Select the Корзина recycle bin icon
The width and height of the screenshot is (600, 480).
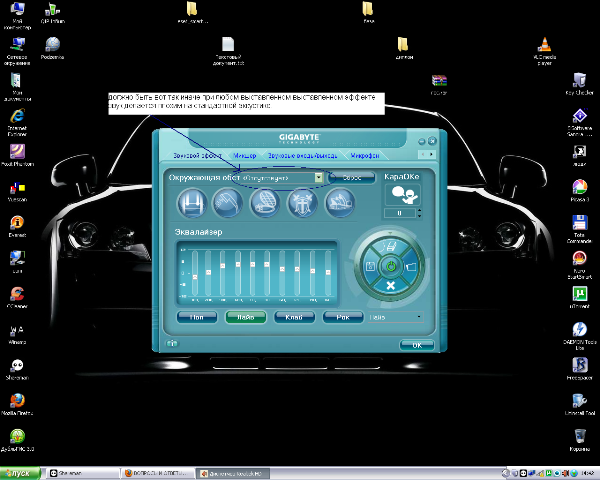580,440
